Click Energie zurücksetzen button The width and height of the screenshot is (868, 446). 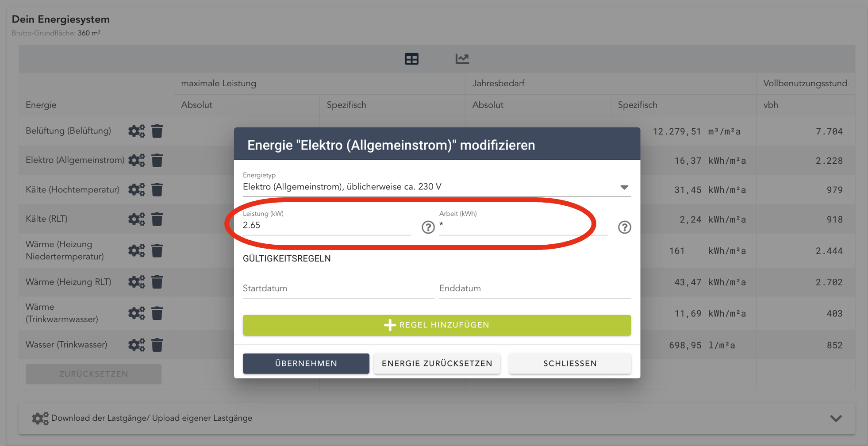point(437,363)
